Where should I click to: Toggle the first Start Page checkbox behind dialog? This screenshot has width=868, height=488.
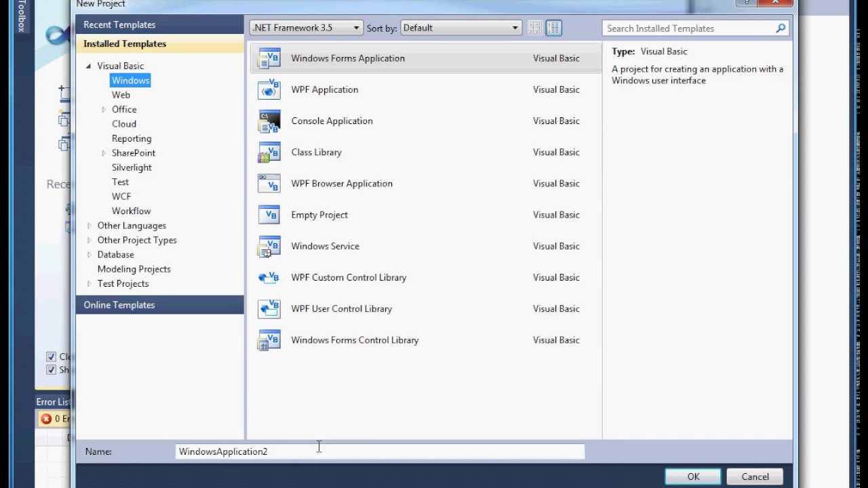click(x=51, y=357)
